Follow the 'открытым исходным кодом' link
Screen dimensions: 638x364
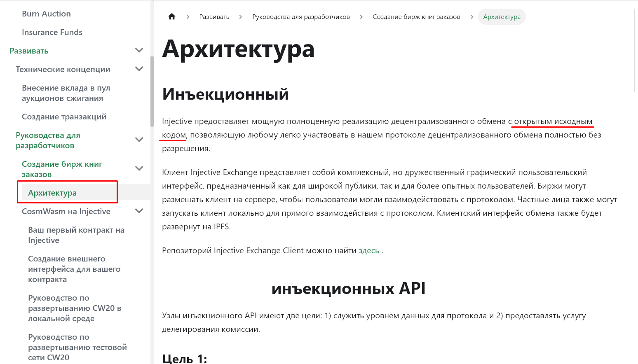(553, 121)
